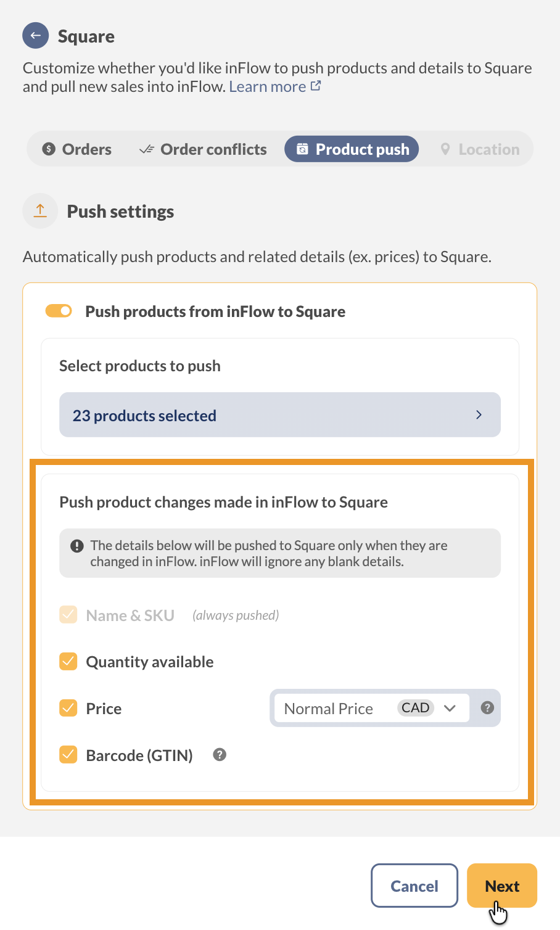Screen dimensions: 560x930
Task: Click the checkmark icon beside Order conflicts
Action: pyautogui.click(x=146, y=149)
